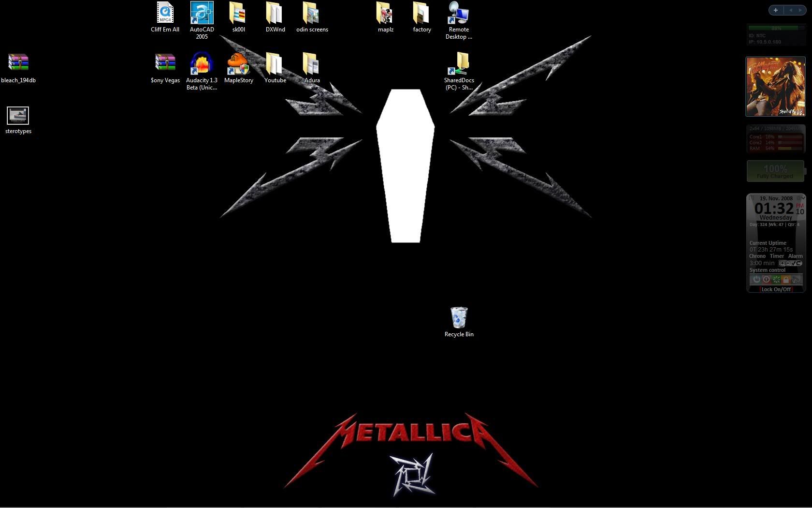Click the sidebar add gadget plus button
The height and width of the screenshot is (508, 812).
point(776,10)
